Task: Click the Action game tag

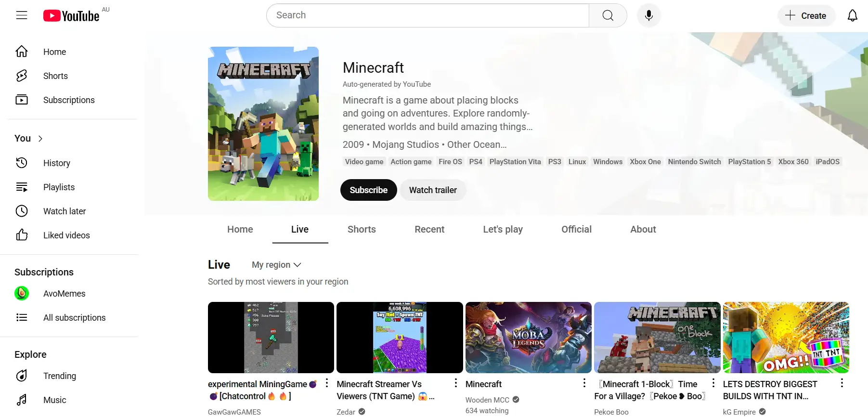Action: [x=411, y=162]
